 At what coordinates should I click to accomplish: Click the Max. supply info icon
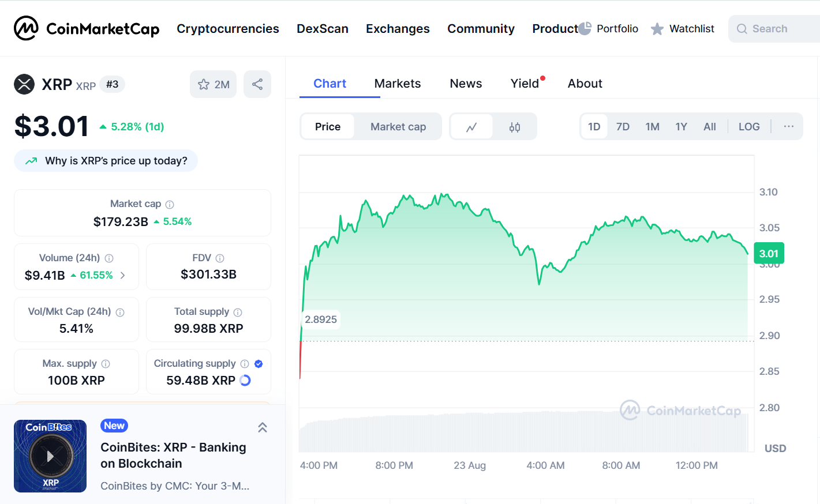pyautogui.click(x=106, y=364)
